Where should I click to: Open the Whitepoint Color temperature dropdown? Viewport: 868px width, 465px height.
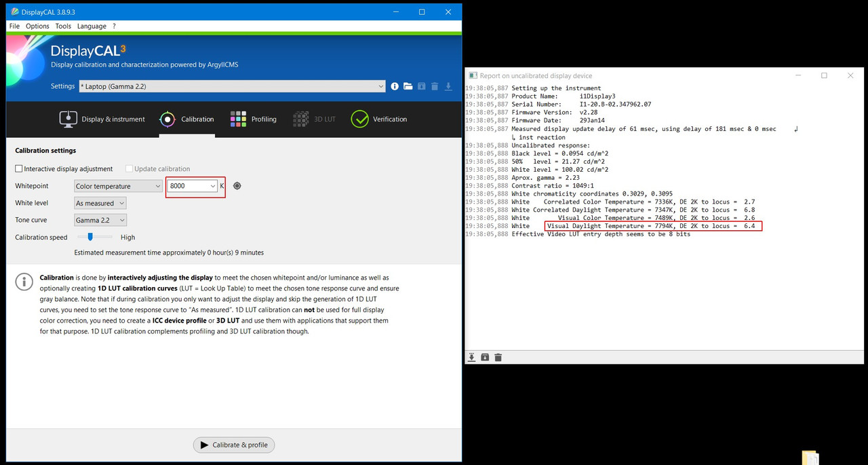pyautogui.click(x=118, y=186)
